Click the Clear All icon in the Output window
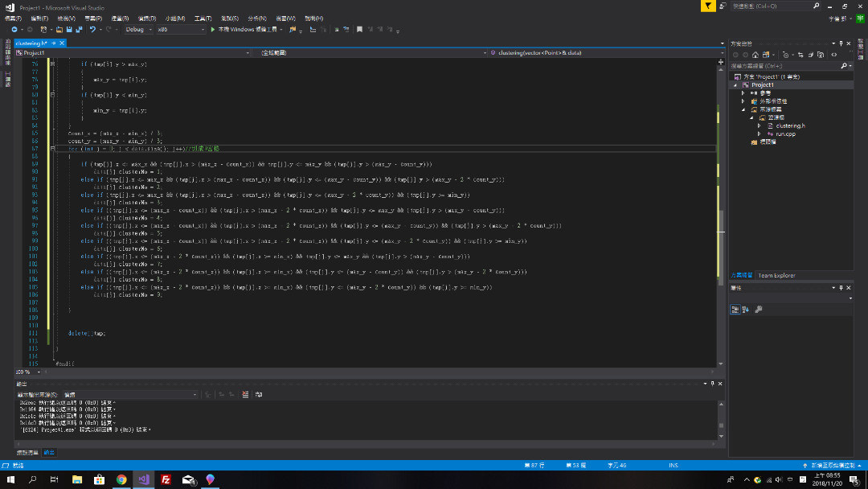 [x=245, y=394]
